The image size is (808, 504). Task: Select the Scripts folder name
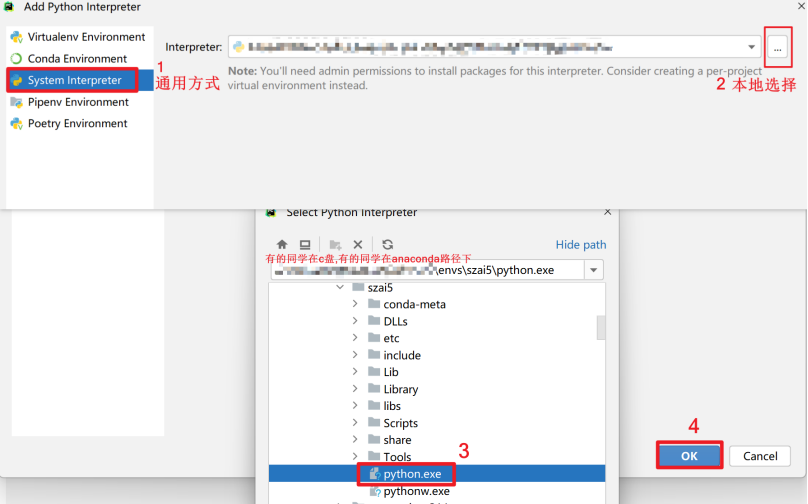point(400,423)
